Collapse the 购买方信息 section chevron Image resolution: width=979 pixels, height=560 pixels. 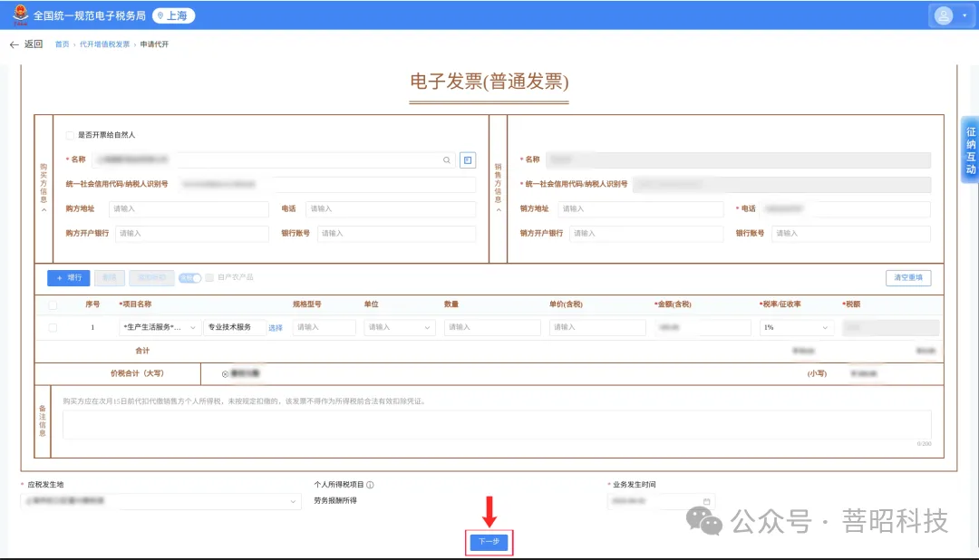(44, 210)
